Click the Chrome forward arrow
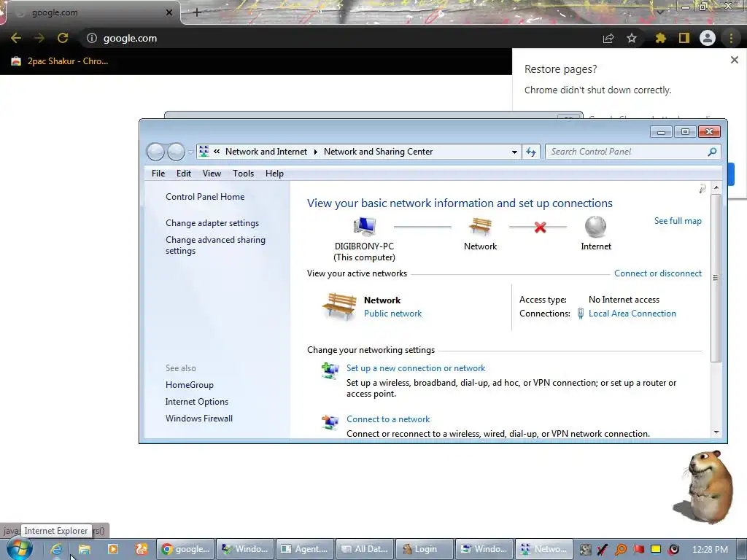The height and width of the screenshot is (560, 747). click(x=39, y=38)
